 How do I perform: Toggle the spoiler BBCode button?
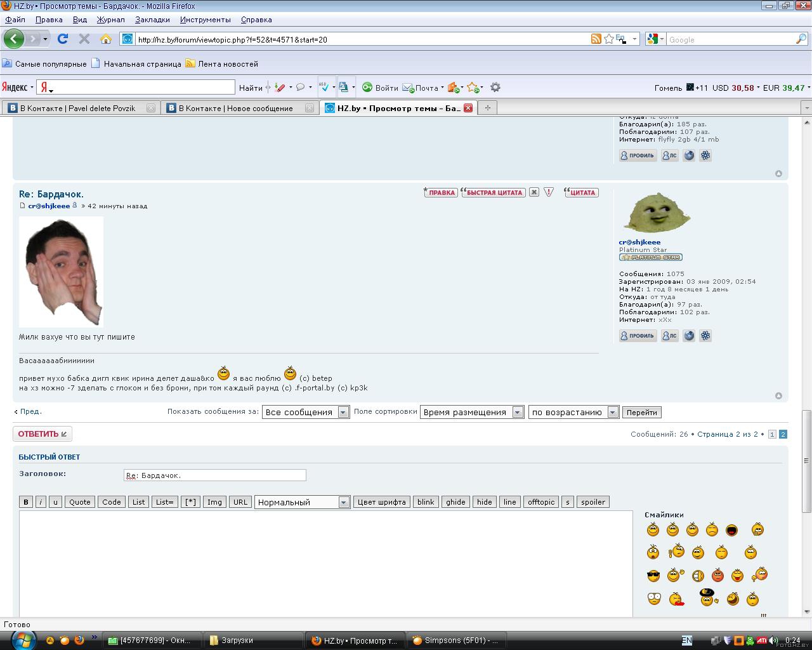[x=593, y=502]
